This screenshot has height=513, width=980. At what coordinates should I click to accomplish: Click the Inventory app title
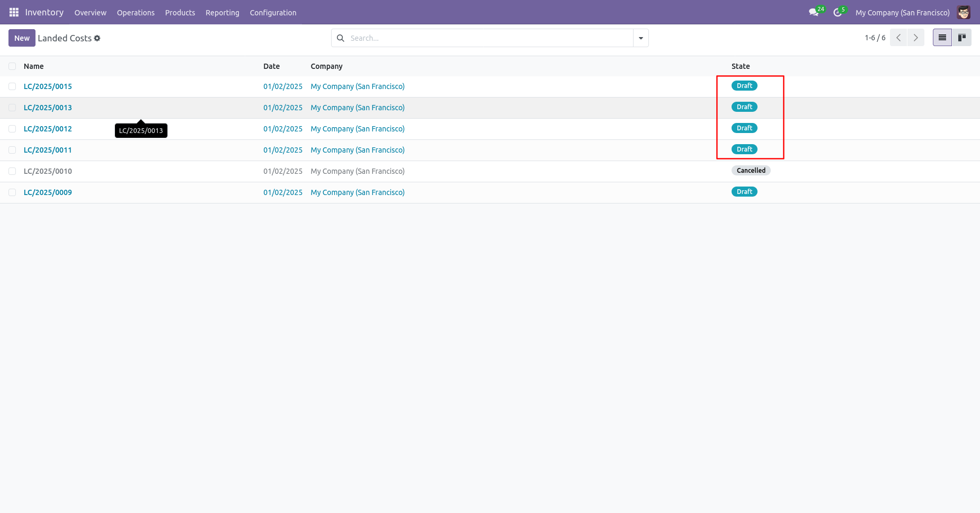(x=44, y=12)
